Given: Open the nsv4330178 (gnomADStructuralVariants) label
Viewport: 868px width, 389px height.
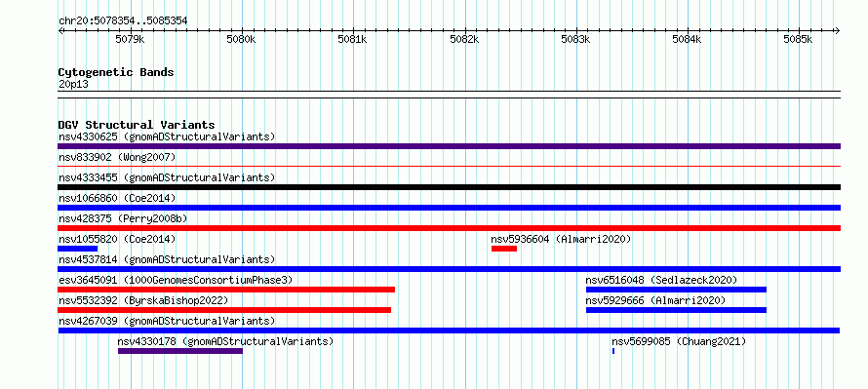Looking at the screenshot, I should coord(226,341).
